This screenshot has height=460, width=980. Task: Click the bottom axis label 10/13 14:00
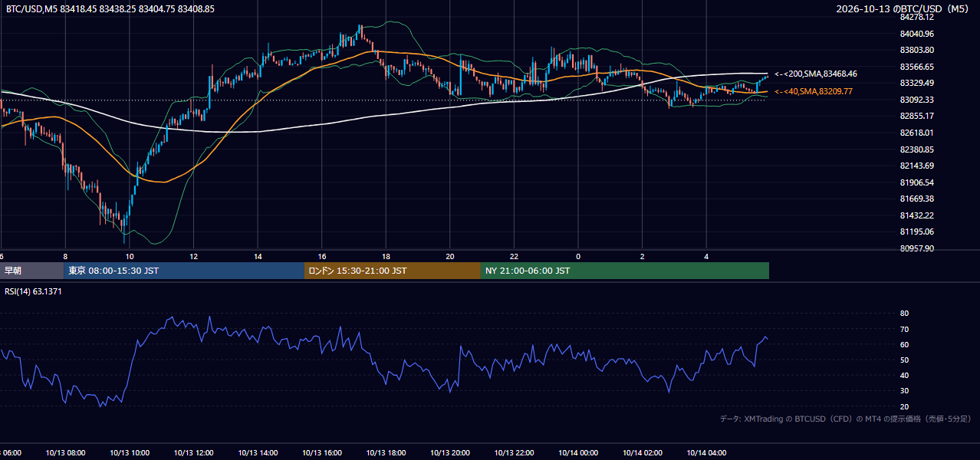[258, 452]
